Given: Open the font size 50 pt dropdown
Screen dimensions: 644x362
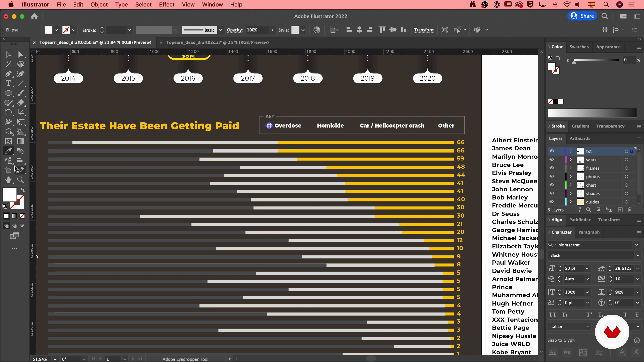Looking at the screenshot, I should click(587, 268).
